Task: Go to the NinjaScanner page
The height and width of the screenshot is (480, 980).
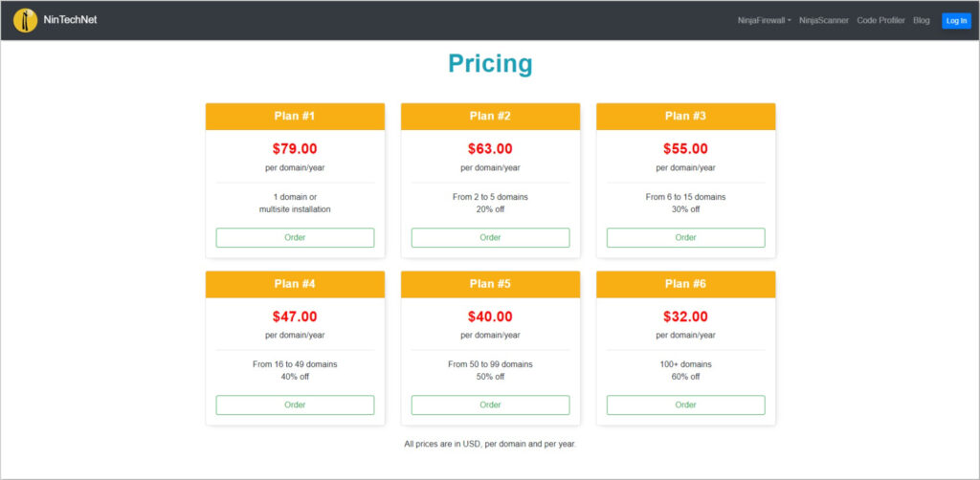Action: coord(824,21)
